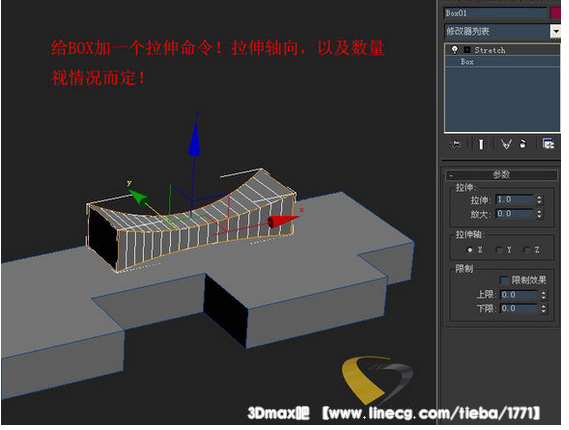Click the Make Unique icon
Screen dimensions: 569x430
click(506, 144)
